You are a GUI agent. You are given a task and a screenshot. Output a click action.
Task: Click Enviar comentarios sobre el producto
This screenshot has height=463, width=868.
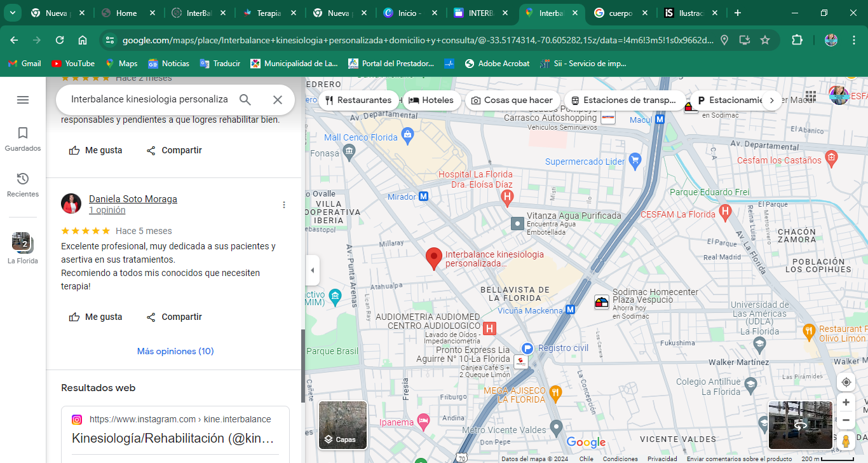coord(739,459)
